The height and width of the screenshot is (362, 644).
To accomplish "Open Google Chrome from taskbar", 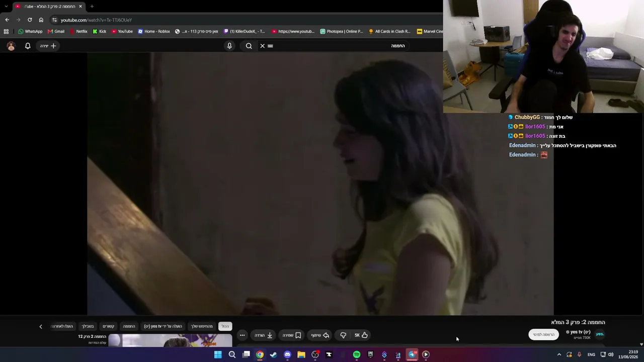I will click(260, 354).
